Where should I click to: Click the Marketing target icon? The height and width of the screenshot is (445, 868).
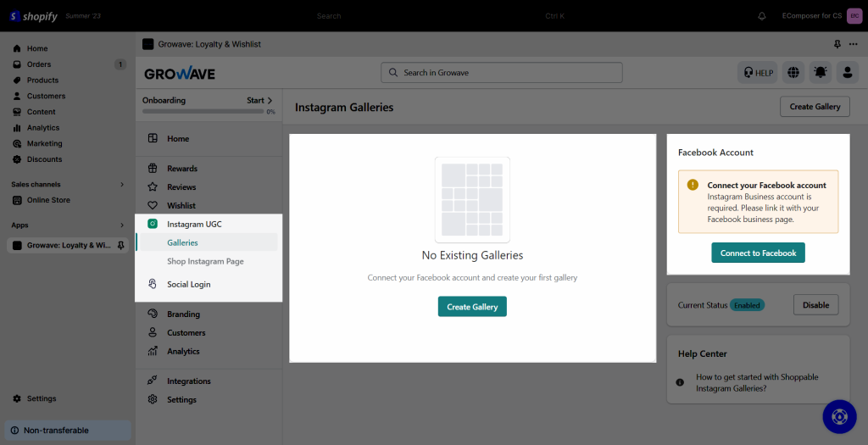17,143
